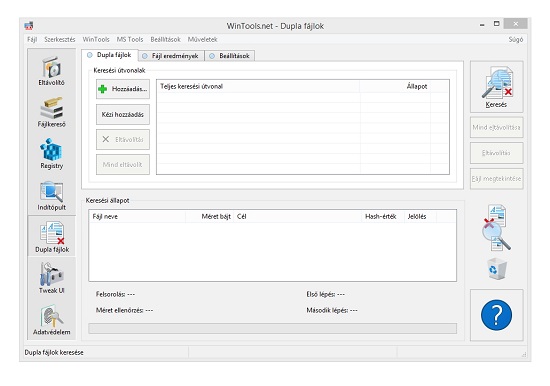Viewport: 550px width, 386px height.
Task: Click the Dupla fájlok keresése status bar text
Action: [x=54, y=352]
